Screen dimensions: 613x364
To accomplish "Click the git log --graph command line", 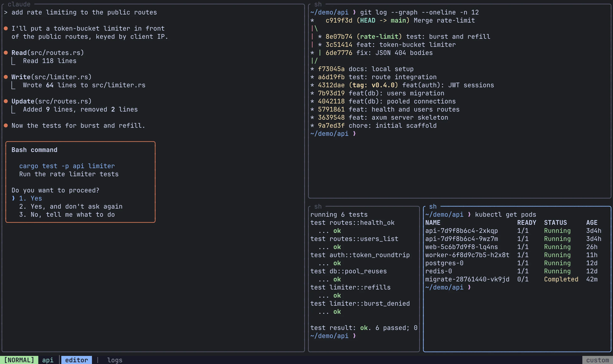I will click(395, 12).
